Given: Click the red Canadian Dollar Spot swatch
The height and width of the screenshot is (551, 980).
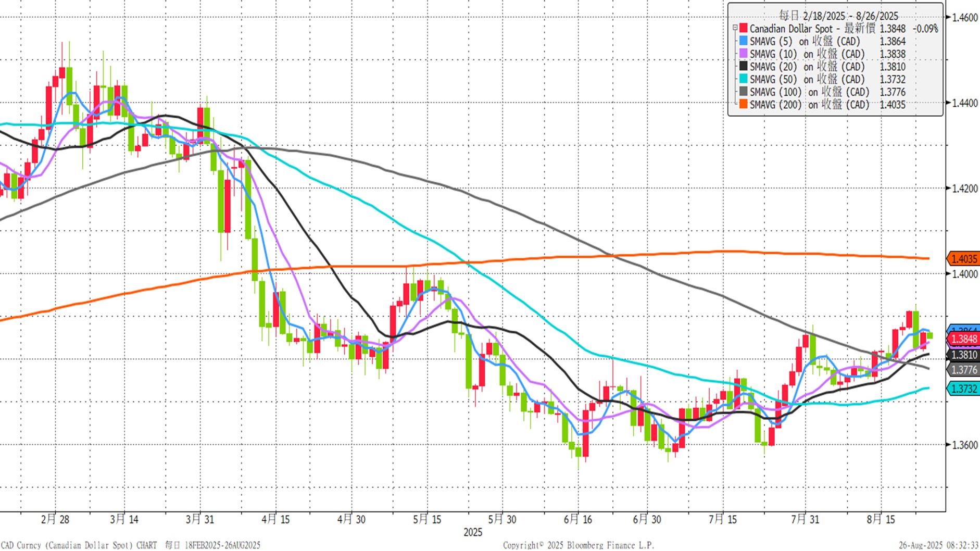Looking at the screenshot, I should tap(743, 28).
